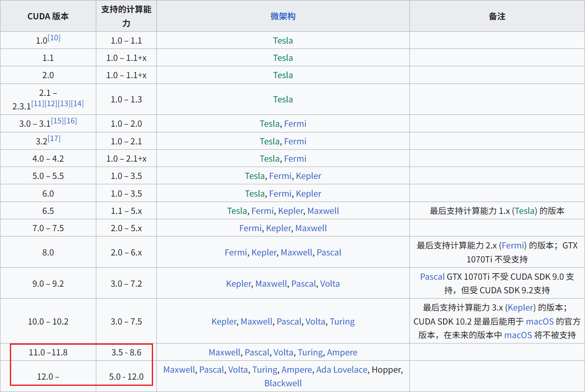Open Ampere link in the 11.0 –11.8 row
Viewport: 585px width, 392px height.
click(x=342, y=352)
